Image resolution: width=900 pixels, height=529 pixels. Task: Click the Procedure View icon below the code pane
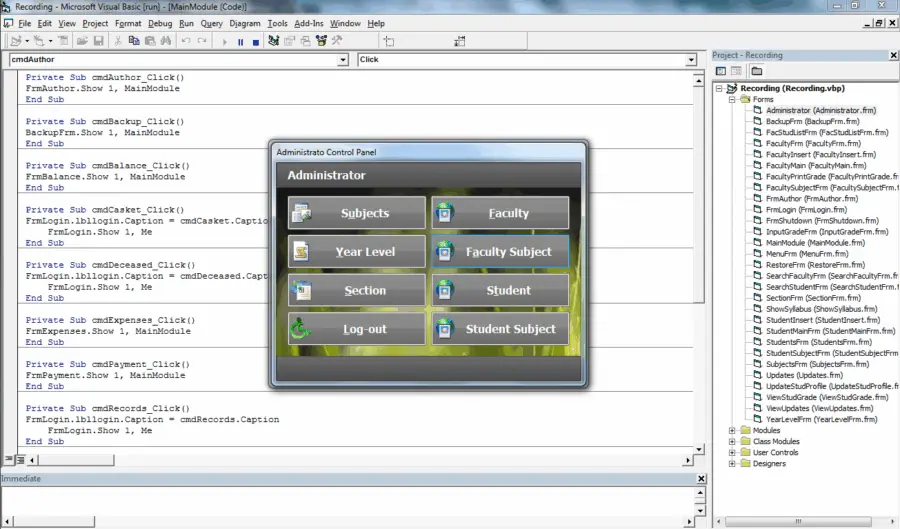click(9, 460)
